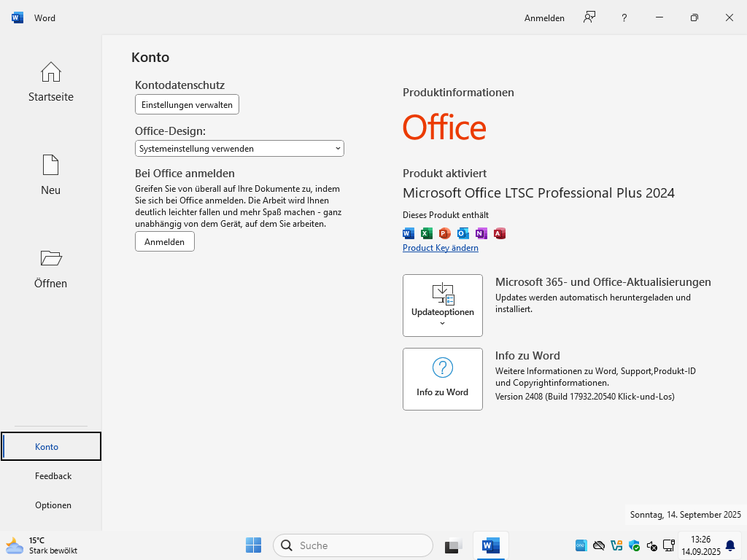Open the feedback person icon in title bar
This screenshot has height=560, width=747.
coord(589,17)
